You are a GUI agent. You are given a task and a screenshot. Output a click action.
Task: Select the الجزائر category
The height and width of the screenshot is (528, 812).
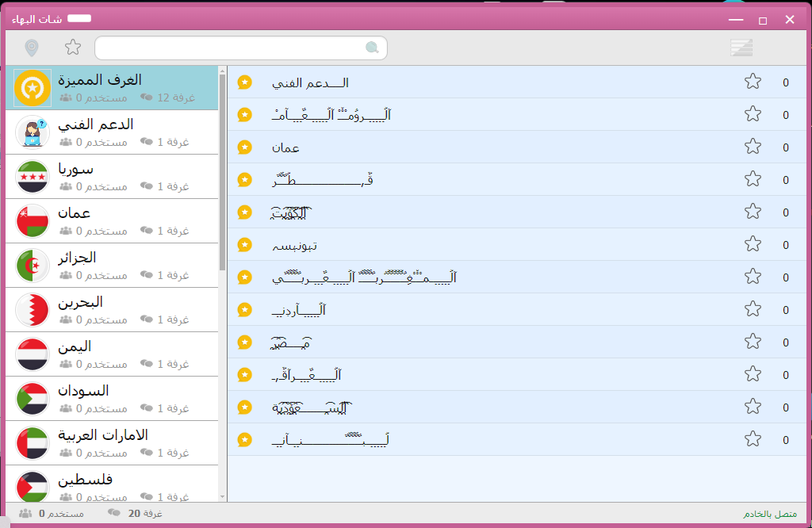[x=112, y=266]
